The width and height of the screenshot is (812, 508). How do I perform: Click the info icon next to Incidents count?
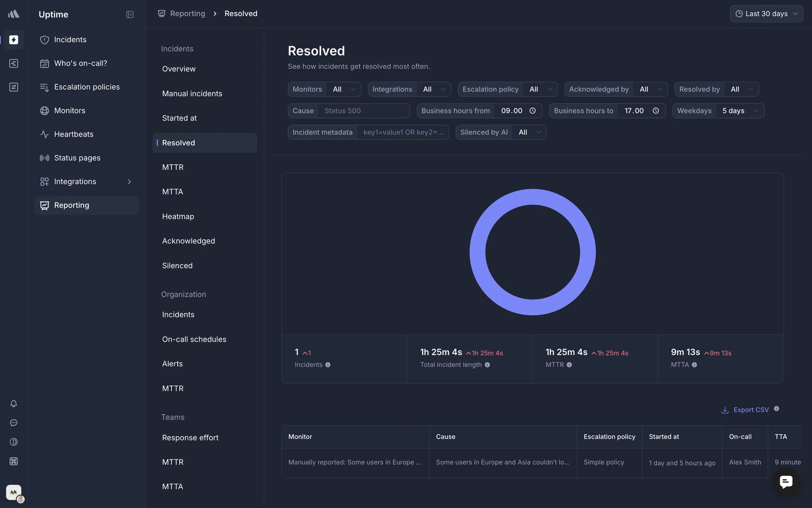328,365
